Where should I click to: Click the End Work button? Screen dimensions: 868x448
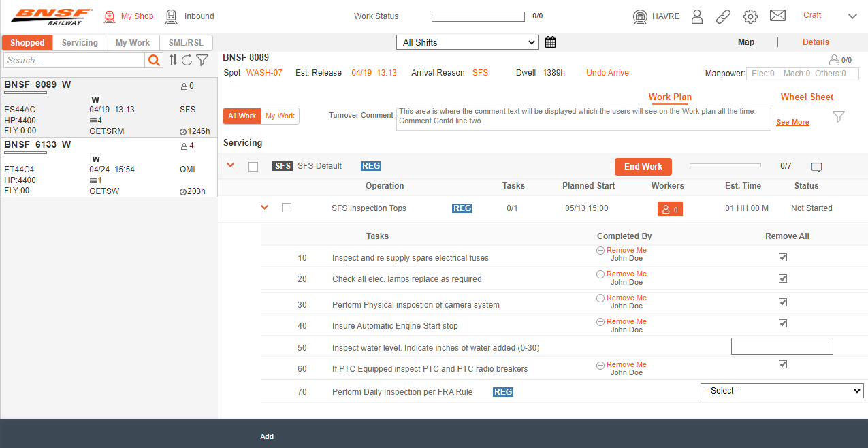643,167
